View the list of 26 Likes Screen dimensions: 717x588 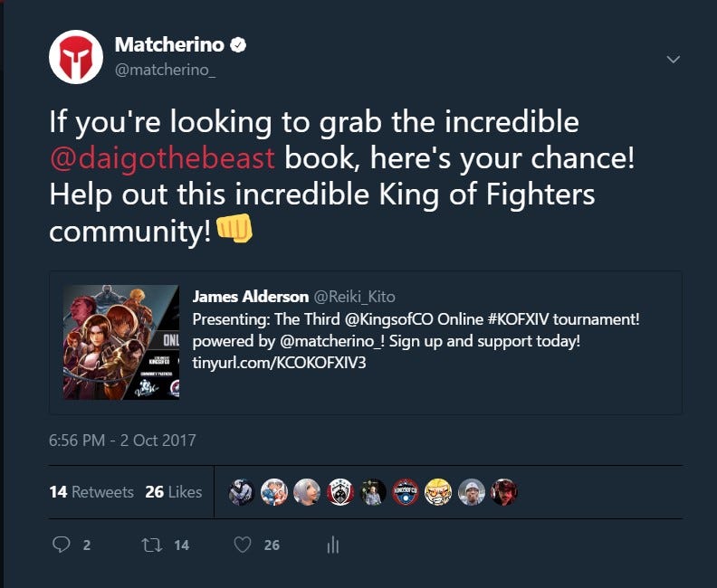point(173,492)
